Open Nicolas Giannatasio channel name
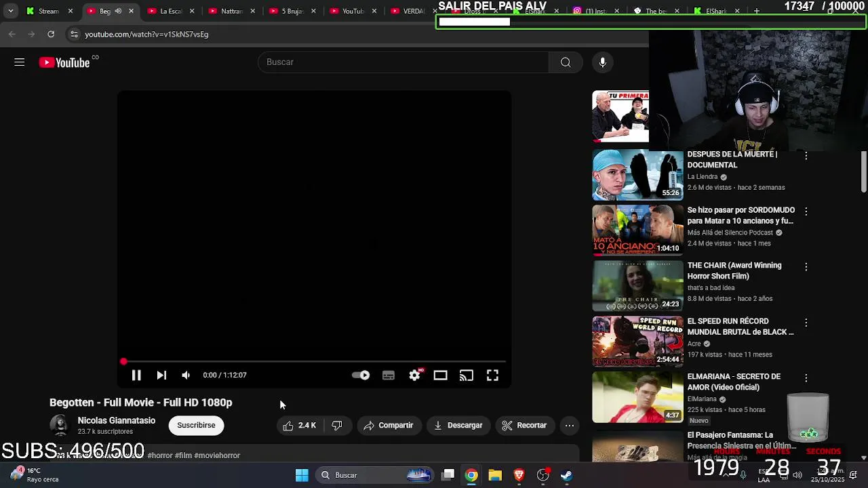 (117, 420)
